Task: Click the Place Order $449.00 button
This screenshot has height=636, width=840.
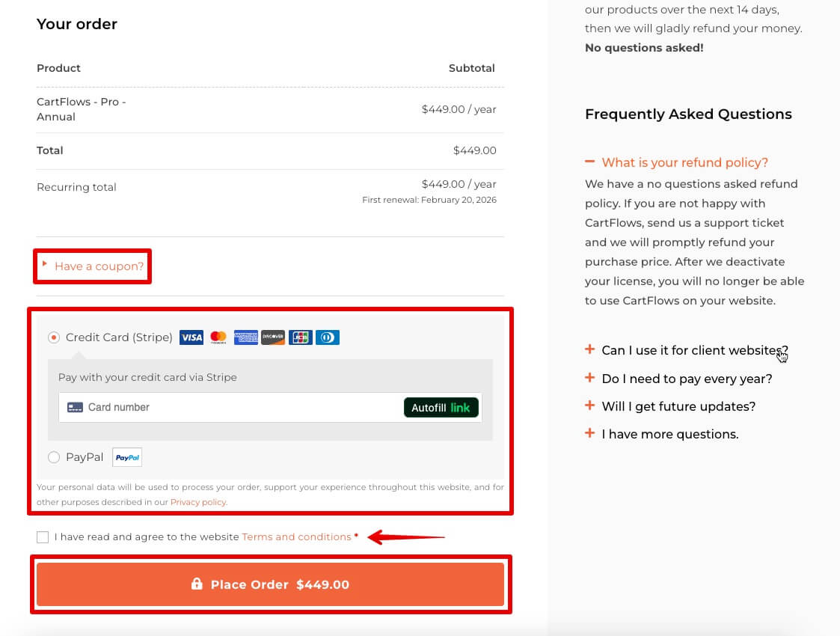Action: point(271,584)
